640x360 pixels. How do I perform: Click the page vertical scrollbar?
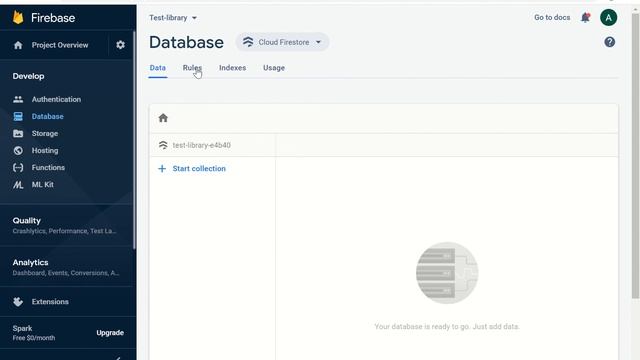[635, 155]
